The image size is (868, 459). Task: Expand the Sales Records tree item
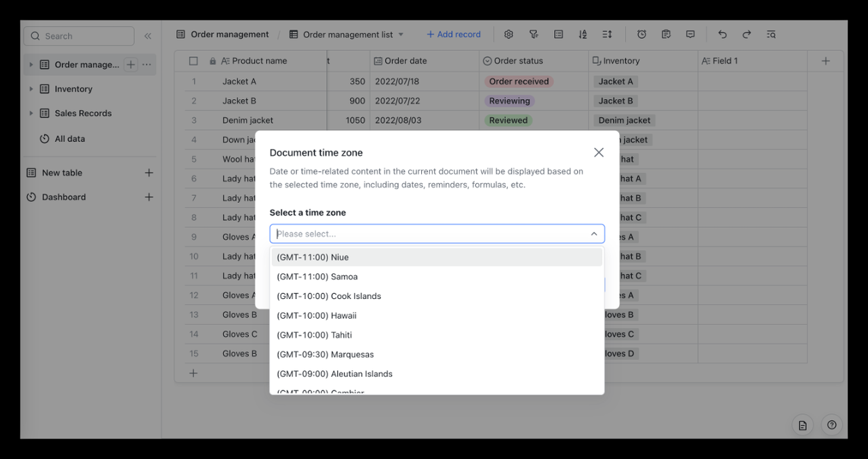(31, 113)
